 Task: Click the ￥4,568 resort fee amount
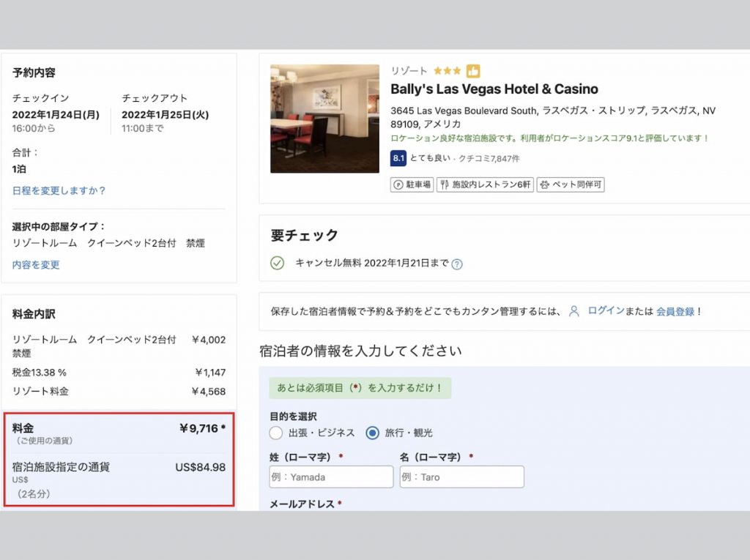tap(208, 391)
